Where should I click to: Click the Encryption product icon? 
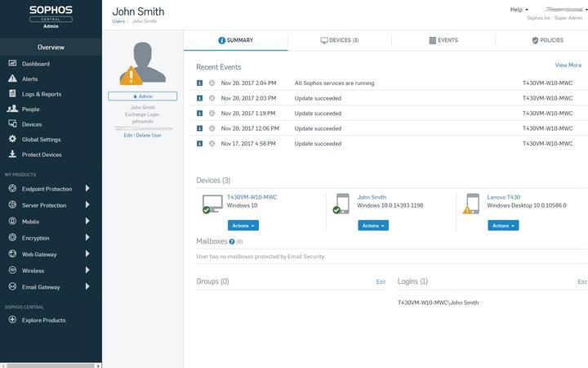[x=12, y=237]
